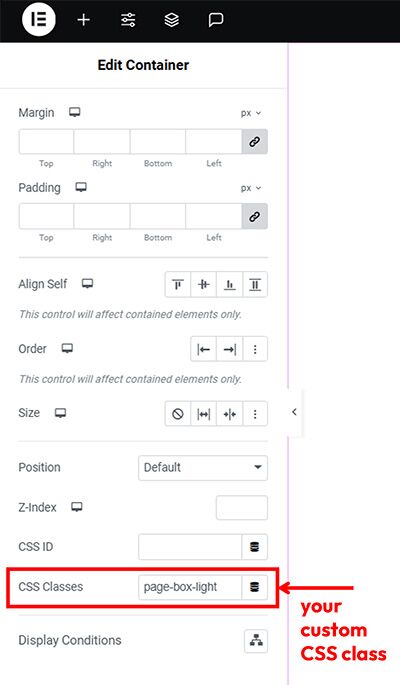The height and width of the screenshot is (685, 400).
Task: Toggle linked values for Margin
Action: point(255,142)
